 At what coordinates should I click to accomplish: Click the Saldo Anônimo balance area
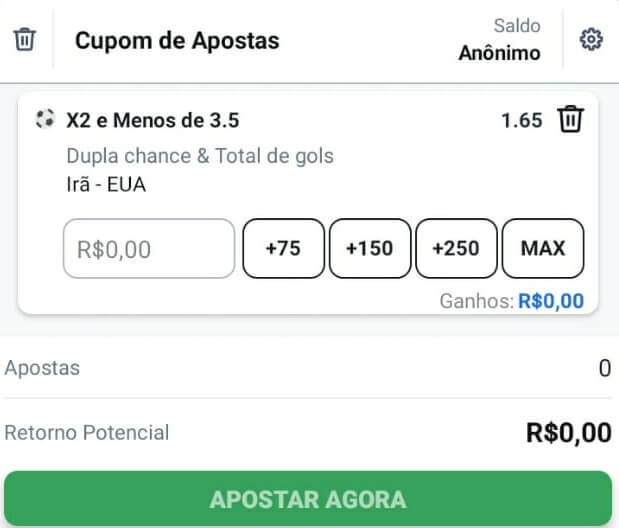coord(500,39)
